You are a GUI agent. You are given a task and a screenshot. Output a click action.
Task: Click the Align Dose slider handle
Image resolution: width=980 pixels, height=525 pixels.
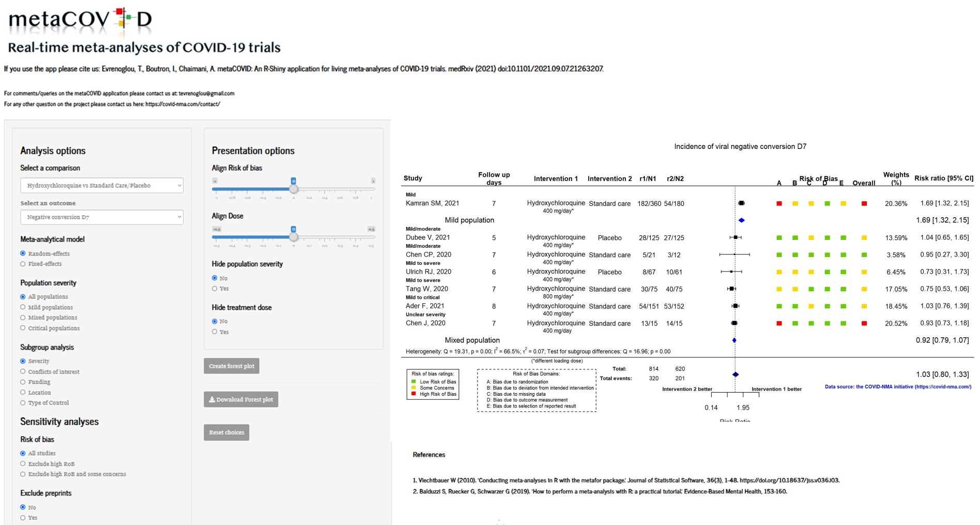pos(294,237)
